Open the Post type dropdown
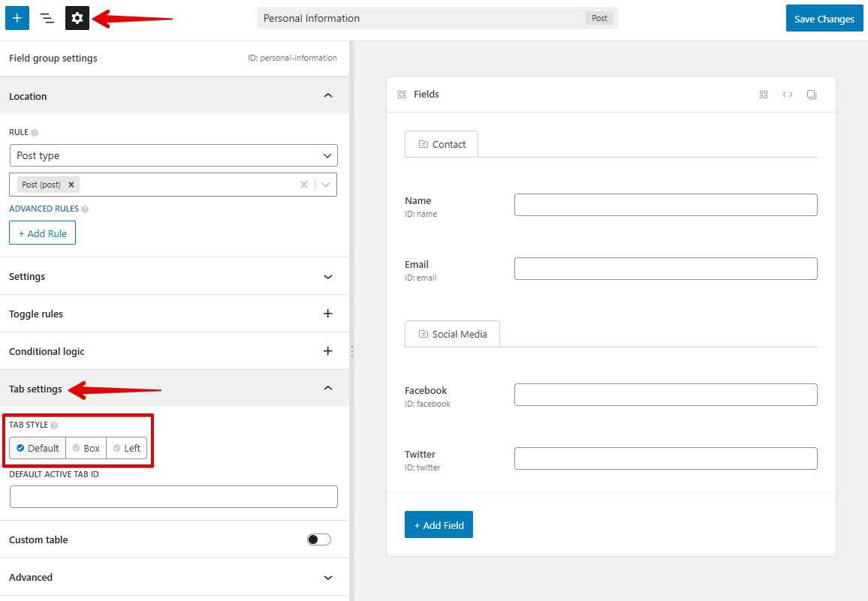The width and height of the screenshot is (868, 601). (x=173, y=155)
